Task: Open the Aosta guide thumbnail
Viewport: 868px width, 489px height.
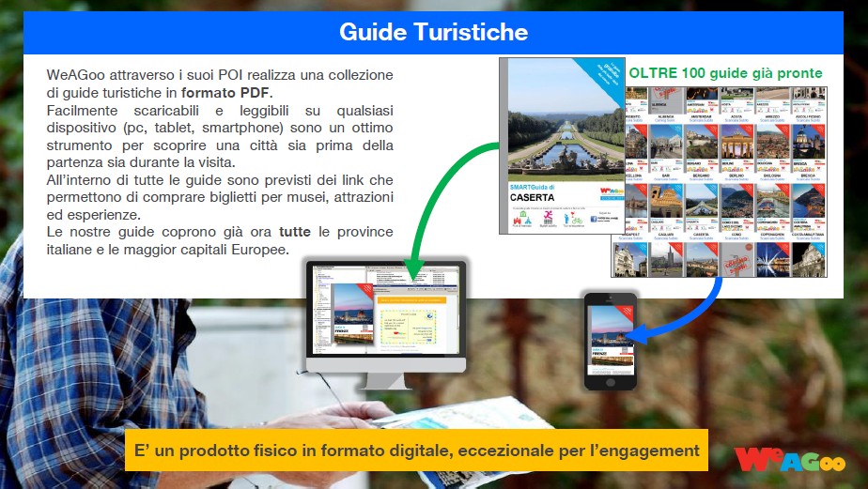Action: [x=736, y=100]
